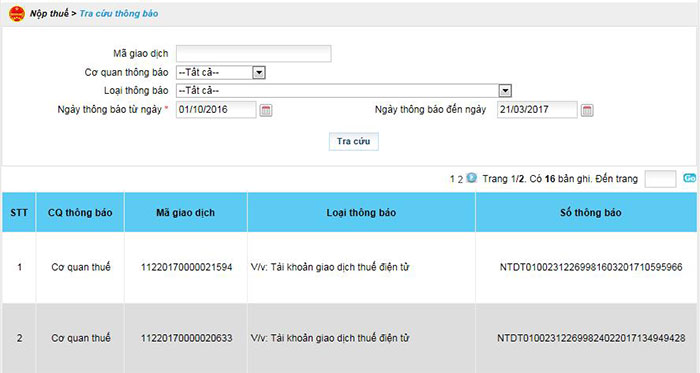Open calendar picker for end date
The height and width of the screenshot is (373, 700).
pyautogui.click(x=587, y=110)
